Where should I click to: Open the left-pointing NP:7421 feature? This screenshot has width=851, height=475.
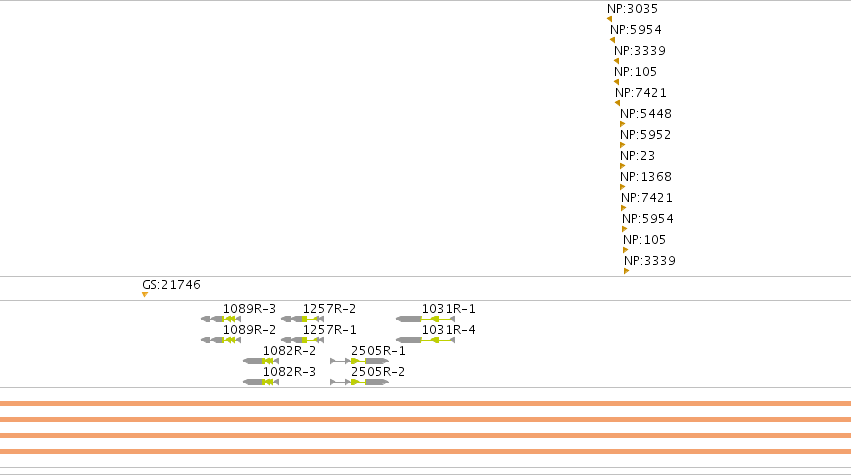[x=617, y=103]
